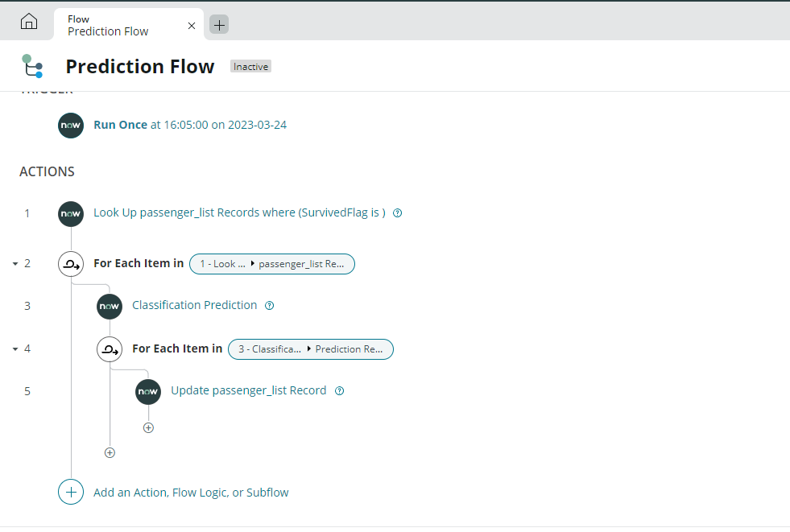
Task: Click the now icon of step 1
Action: click(x=71, y=214)
